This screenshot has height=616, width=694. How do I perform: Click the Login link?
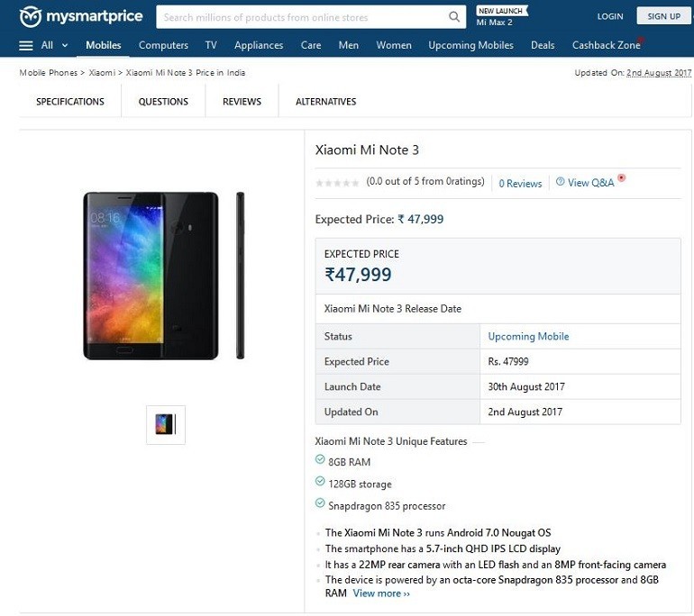[610, 16]
